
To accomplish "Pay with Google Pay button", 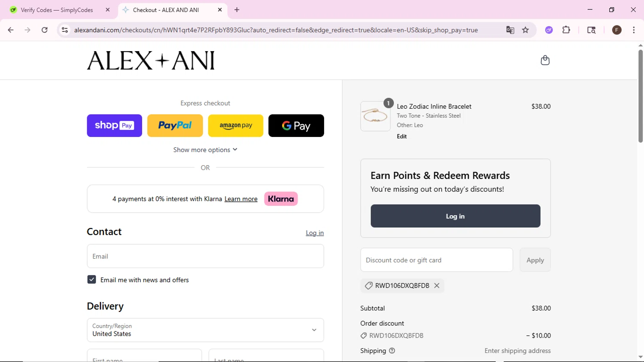I will point(296,125).
